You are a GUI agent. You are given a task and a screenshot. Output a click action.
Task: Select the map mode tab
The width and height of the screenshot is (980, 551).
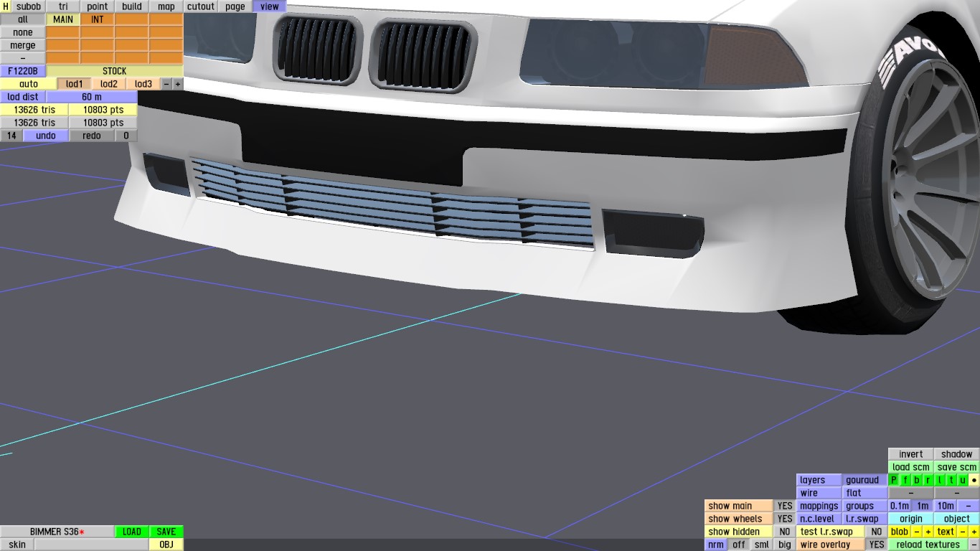[x=166, y=6]
